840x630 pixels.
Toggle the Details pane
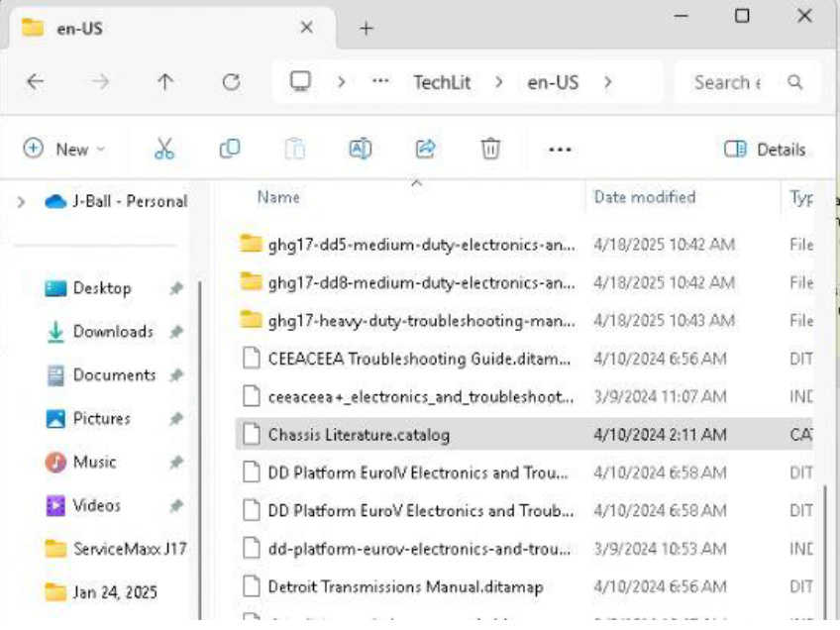click(x=765, y=150)
